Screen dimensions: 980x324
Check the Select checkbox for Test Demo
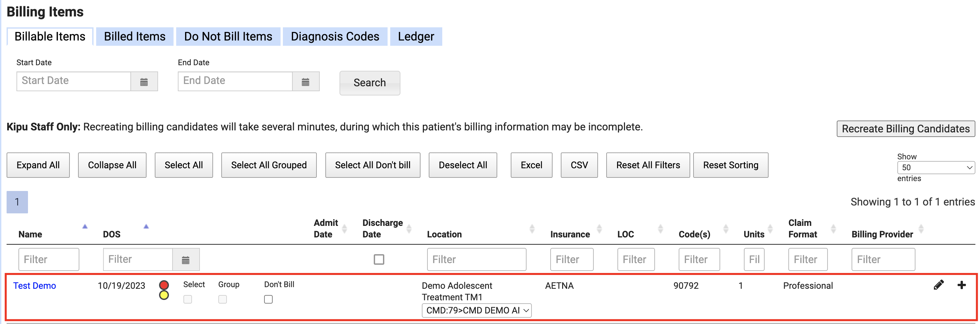click(x=188, y=300)
